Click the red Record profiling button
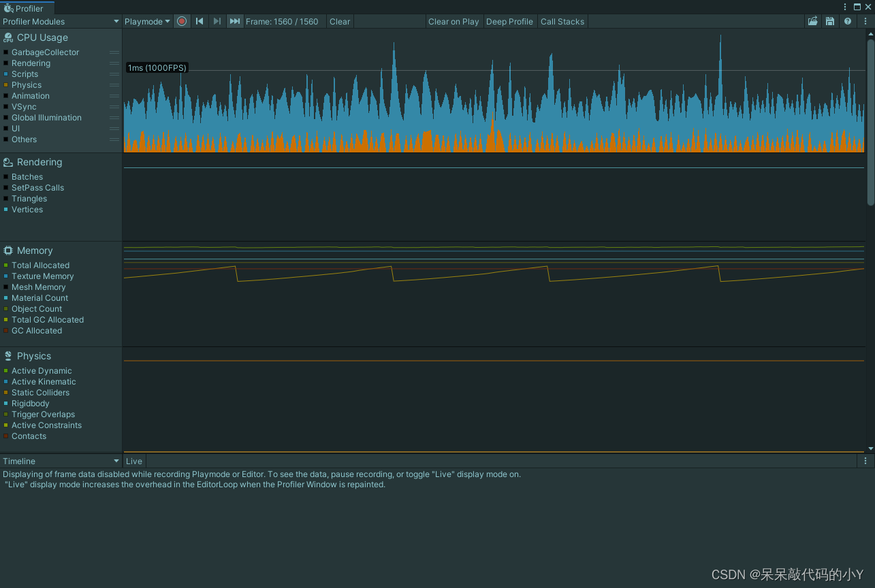The width and height of the screenshot is (875, 588). tap(182, 21)
